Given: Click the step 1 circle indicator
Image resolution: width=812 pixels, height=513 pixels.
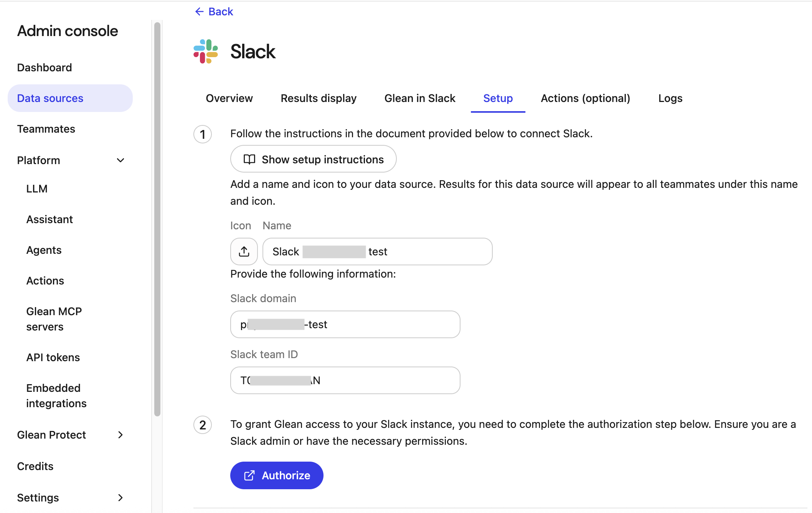Looking at the screenshot, I should tap(202, 134).
